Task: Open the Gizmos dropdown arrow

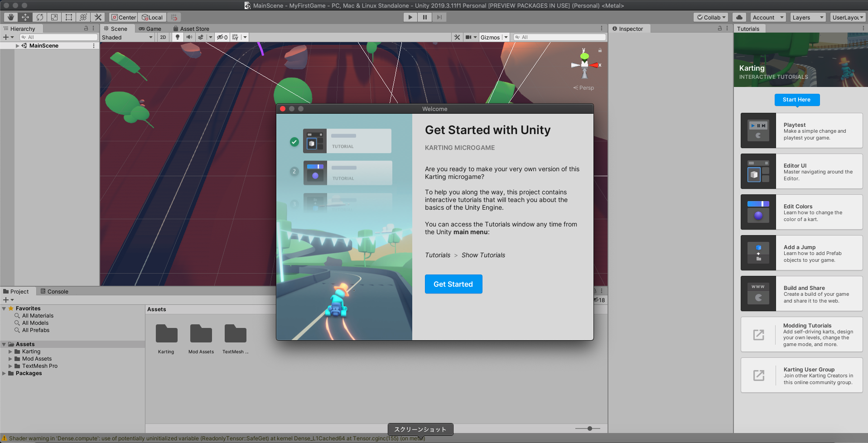Action: click(506, 37)
